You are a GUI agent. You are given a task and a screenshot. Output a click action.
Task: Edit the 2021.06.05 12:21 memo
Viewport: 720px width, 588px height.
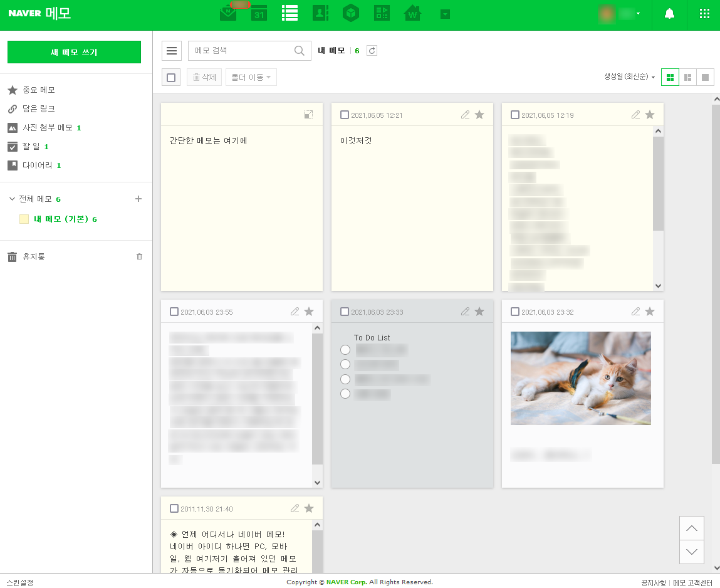click(x=465, y=115)
